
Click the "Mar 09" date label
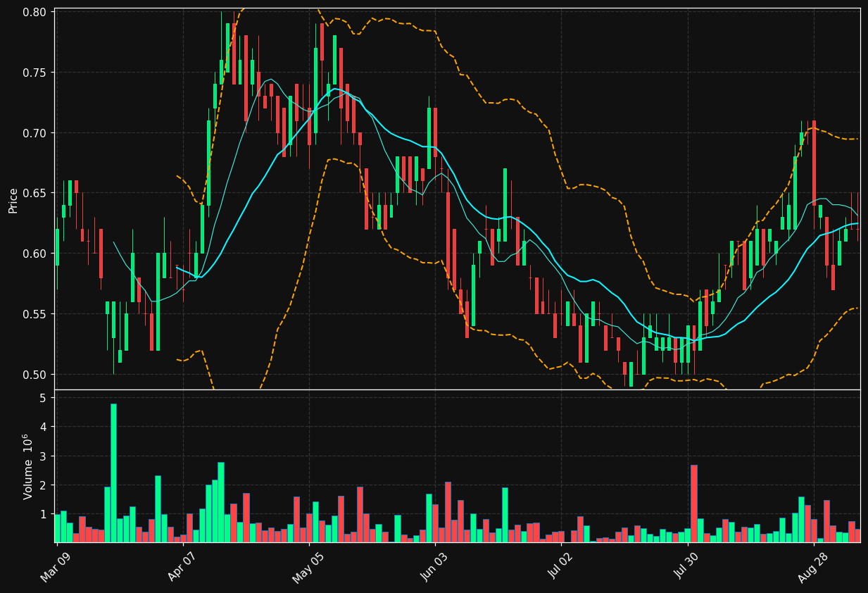[56, 566]
